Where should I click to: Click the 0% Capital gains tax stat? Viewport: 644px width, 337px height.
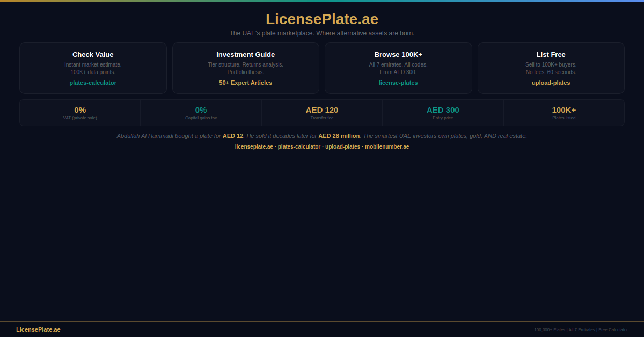click(x=201, y=112)
